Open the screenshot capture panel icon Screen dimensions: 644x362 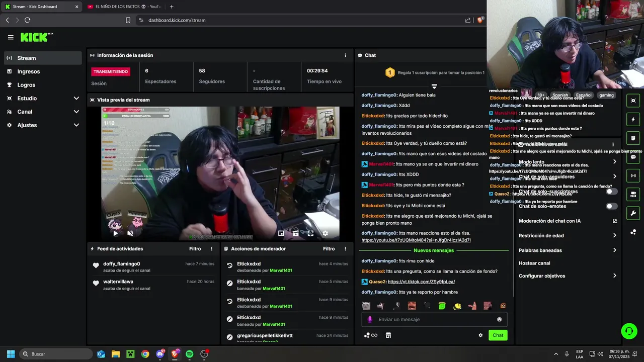pos(633,101)
